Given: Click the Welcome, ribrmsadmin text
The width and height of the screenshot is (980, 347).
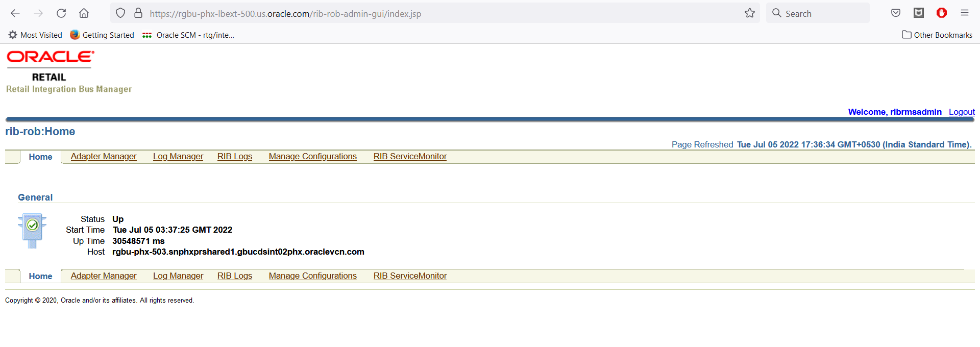Looking at the screenshot, I should (895, 112).
